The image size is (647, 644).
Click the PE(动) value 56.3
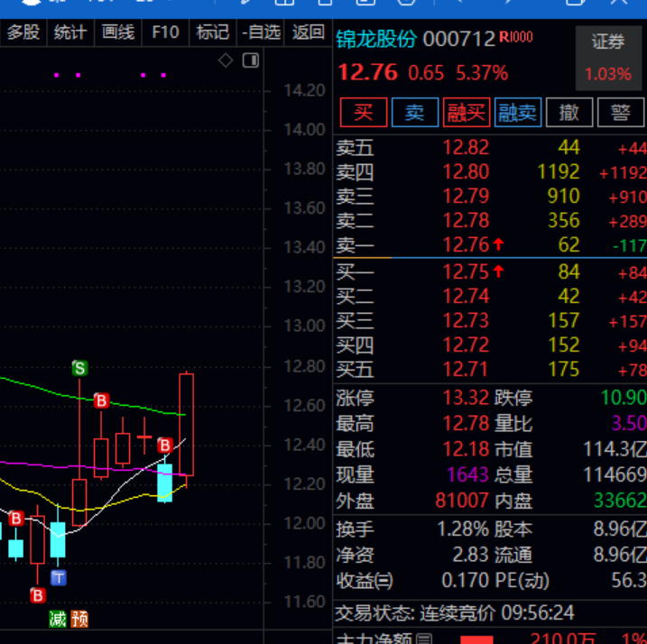(629, 581)
